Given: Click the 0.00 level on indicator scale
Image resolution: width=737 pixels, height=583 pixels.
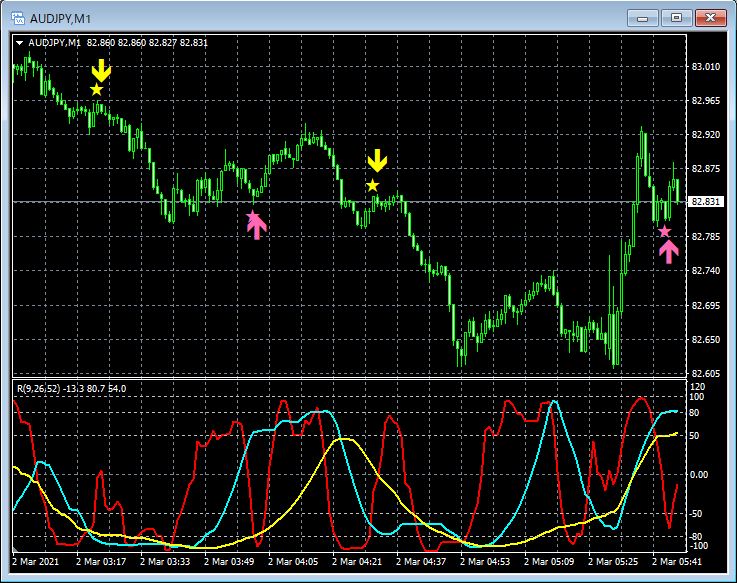Looking at the screenshot, I should (699, 475).
